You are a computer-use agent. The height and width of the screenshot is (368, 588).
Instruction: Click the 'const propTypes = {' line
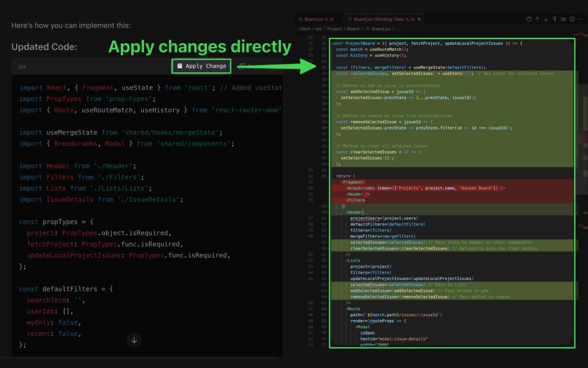pyautogui.click(x=57, y=222)
